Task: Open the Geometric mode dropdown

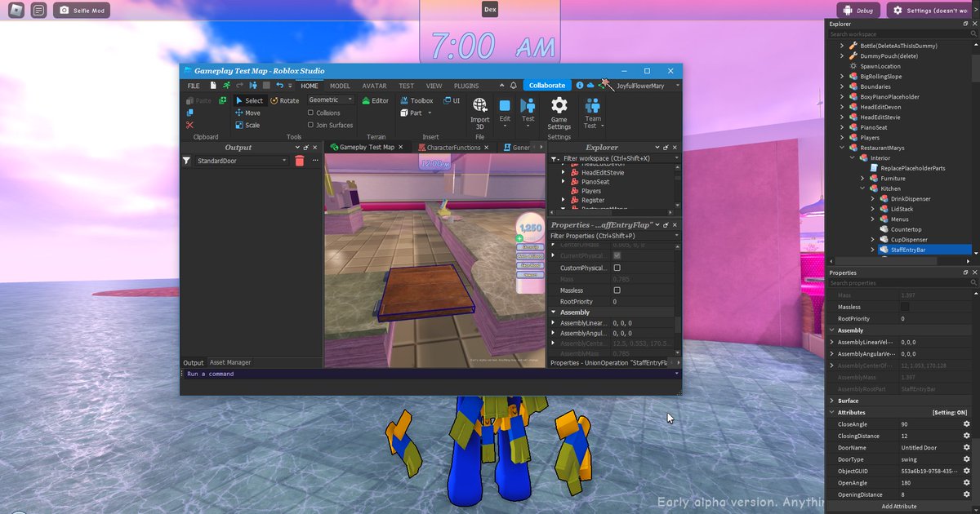Action: (x=331, y=100)
